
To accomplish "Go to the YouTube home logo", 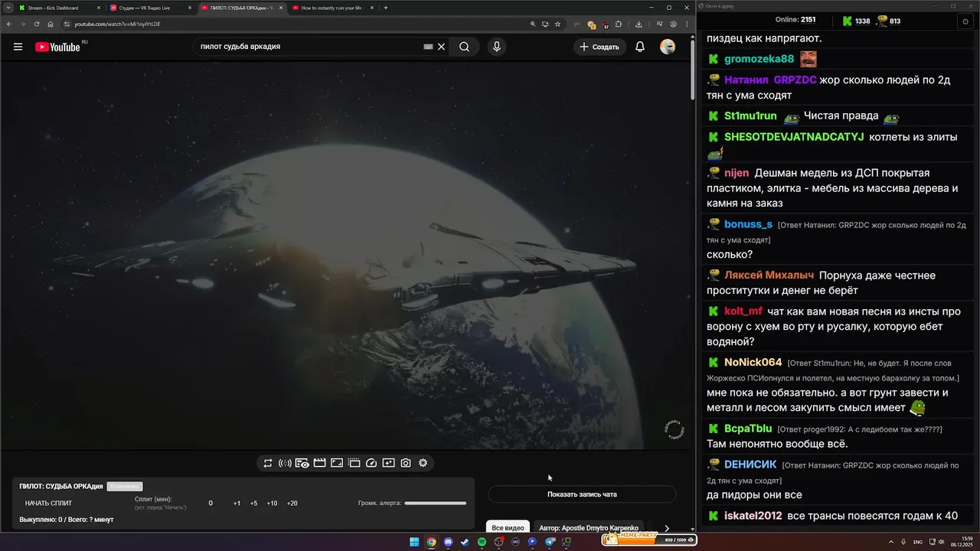I will click(57, 47).
